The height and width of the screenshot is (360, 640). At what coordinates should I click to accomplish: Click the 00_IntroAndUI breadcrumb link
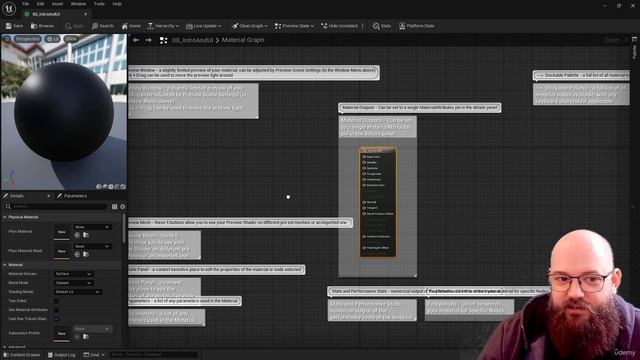click(x=193, y=40)
